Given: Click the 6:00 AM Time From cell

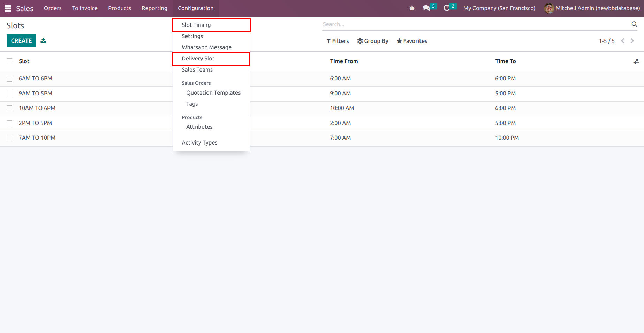Looking at the screenshot, I should (340, 79).
